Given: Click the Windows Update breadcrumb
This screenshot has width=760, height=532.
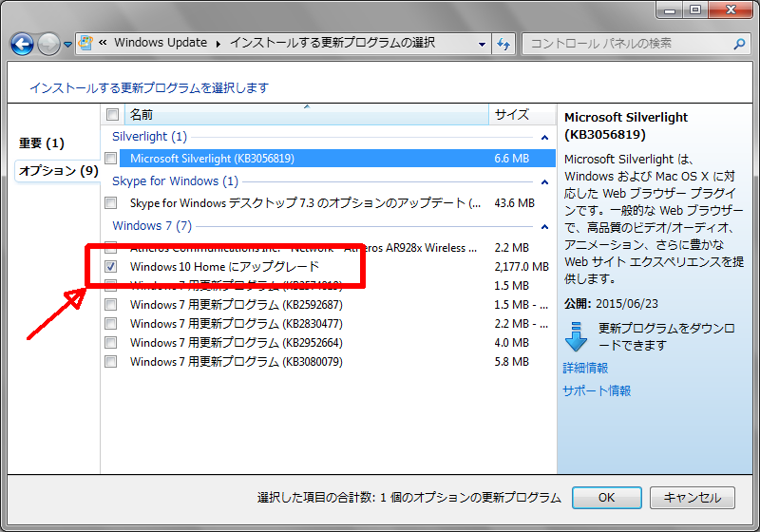Looking at the screenshot, I should click(x=161, y=43).
